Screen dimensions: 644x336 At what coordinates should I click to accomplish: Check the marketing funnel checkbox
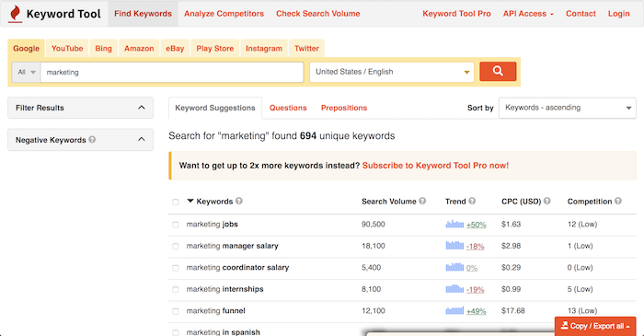pyautogui.click(x=176, y=311)
